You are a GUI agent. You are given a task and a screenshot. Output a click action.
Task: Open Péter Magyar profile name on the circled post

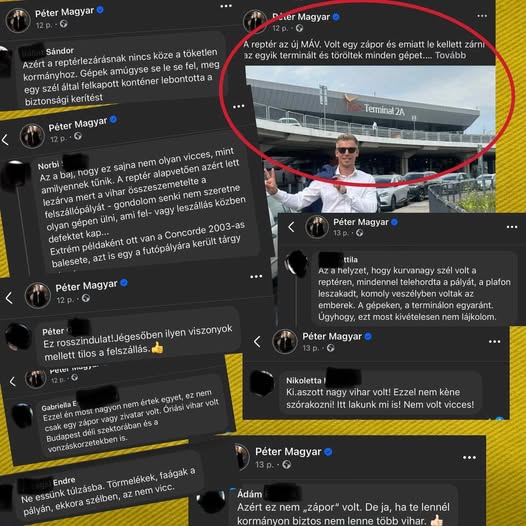click(301, 16)
